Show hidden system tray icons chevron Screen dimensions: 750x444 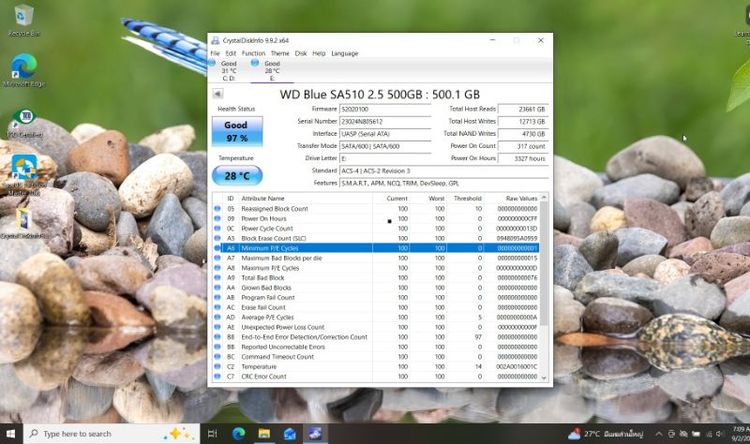pos(659,434)
